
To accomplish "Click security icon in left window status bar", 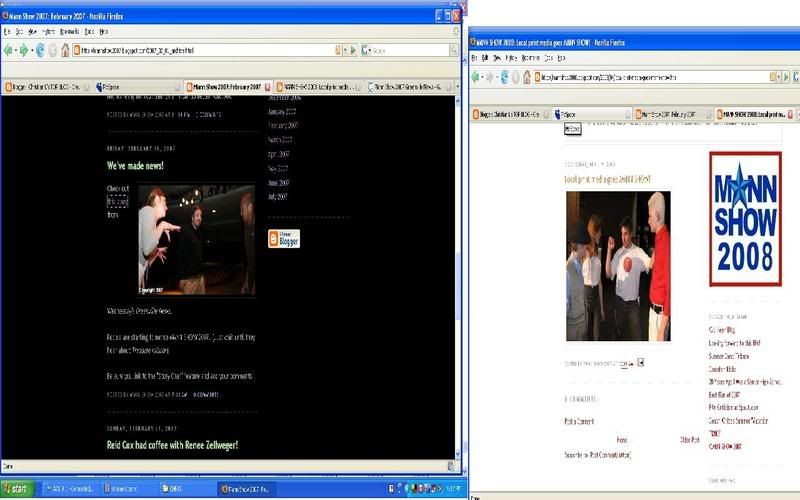I will [x=451, y=466].
